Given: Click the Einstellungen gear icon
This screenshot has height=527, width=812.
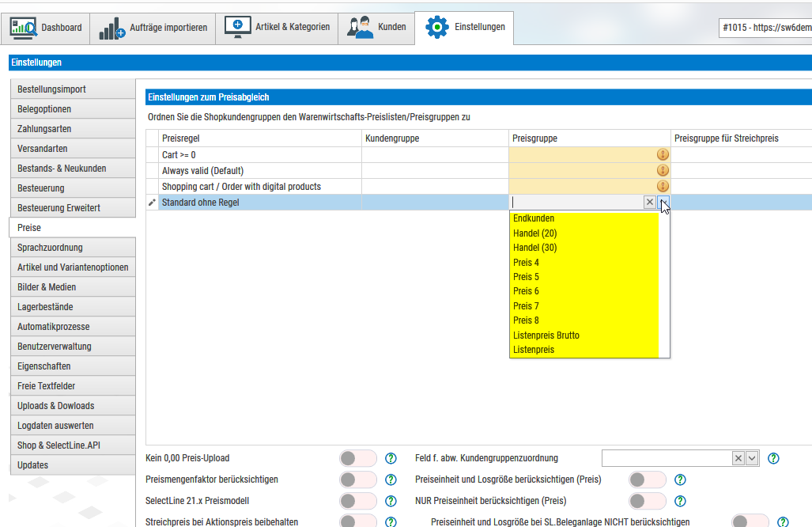Looking at the screenshot, I should [x=437, y=28].
